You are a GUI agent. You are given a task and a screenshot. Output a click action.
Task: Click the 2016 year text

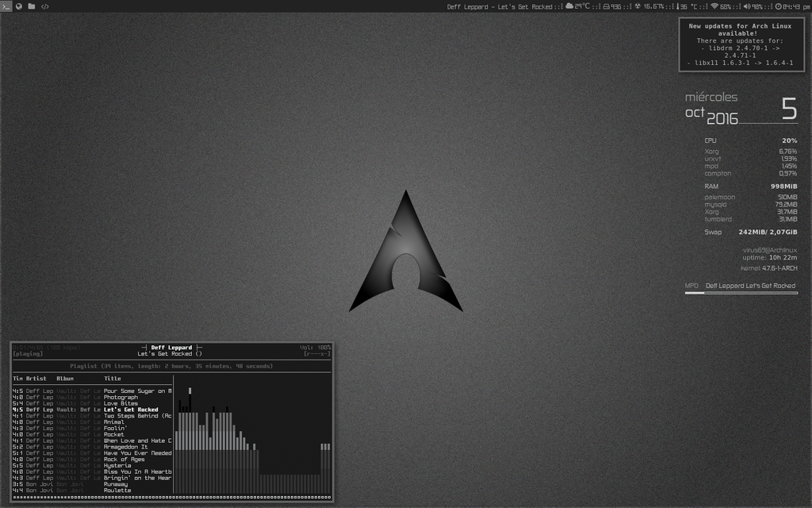click(x=722, y=119)
